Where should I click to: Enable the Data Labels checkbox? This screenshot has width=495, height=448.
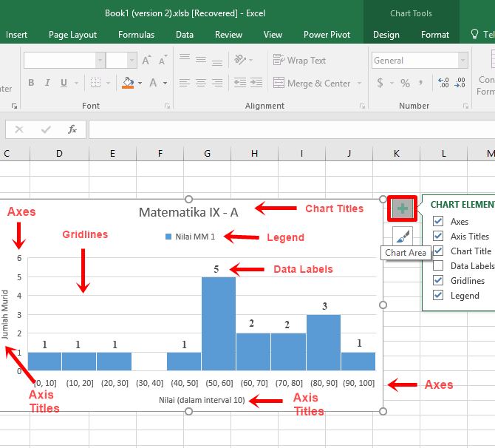click(x=438, y=266)
